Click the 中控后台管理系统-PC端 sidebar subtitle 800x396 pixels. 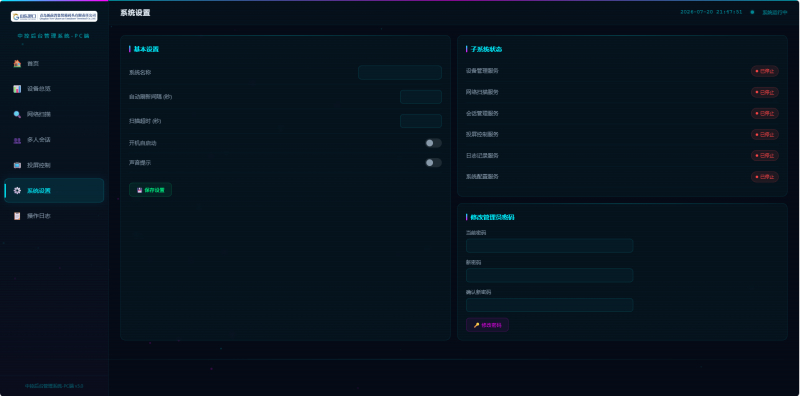pos(54,36)
